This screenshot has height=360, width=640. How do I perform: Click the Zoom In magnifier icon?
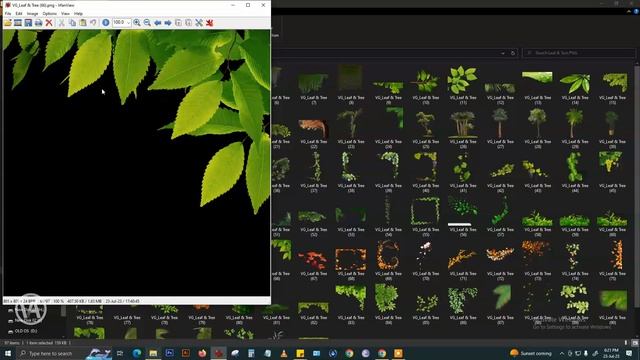pyautogui.click(x=137, y=23)
